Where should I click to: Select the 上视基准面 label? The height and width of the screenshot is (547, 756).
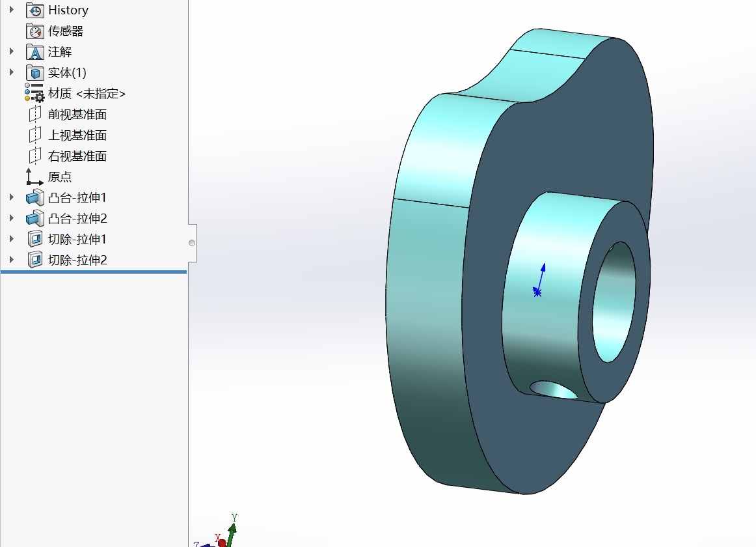pos(77,135)
